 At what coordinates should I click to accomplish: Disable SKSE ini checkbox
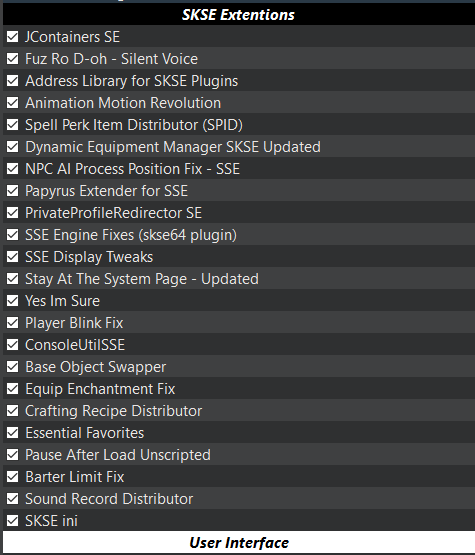[x=13, y=521]
